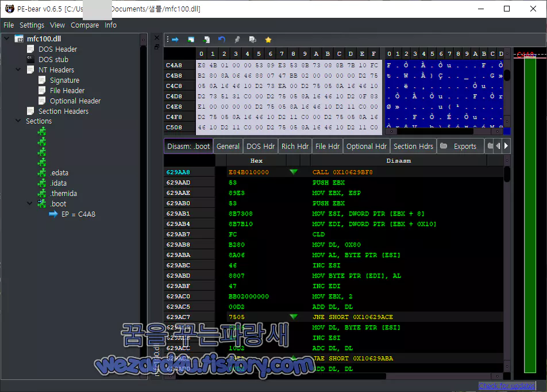Click the yellow star icon

(x=268, y=40)
